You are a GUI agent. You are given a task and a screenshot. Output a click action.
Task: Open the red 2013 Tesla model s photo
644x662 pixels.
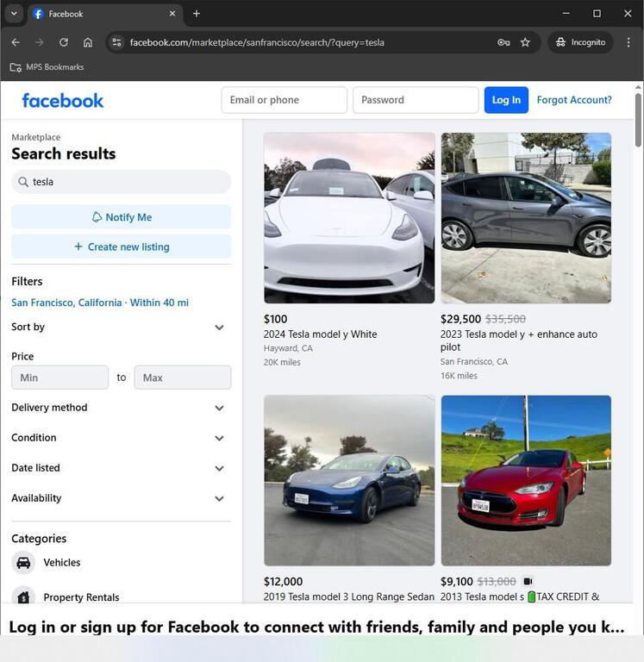(x=526, y=480)
